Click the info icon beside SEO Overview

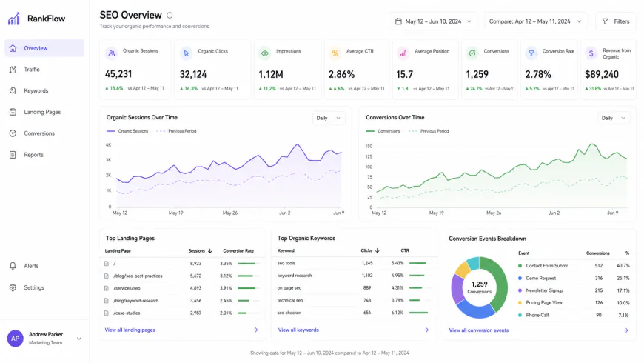[170, 16]
